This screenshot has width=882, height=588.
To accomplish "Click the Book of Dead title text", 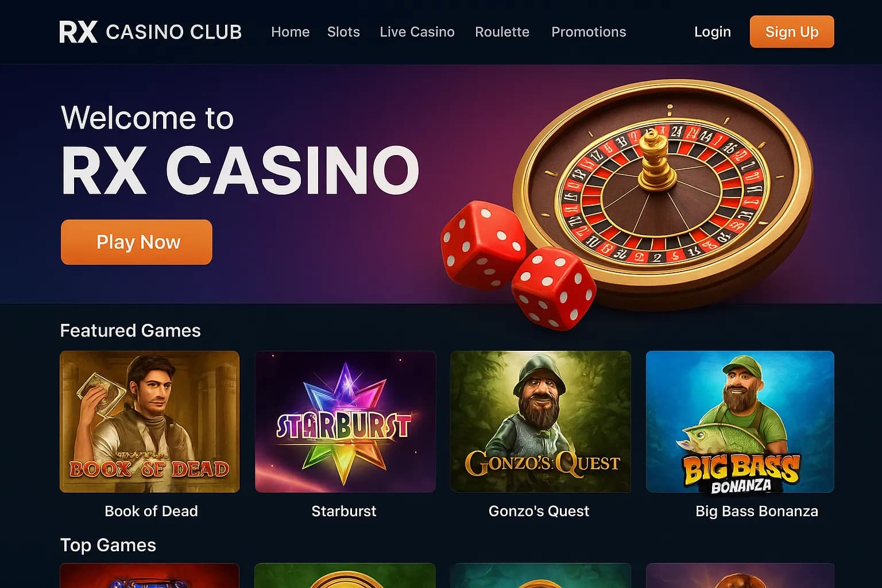I will point(151,511).
